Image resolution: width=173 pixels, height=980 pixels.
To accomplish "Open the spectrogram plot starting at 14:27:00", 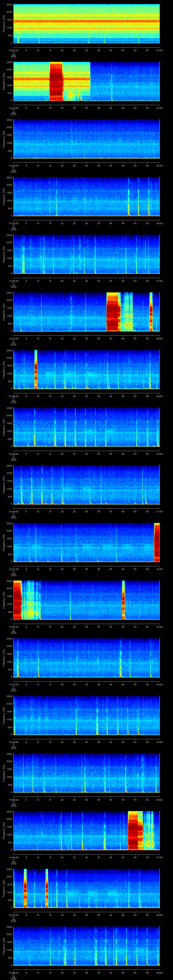I will 86,312.
